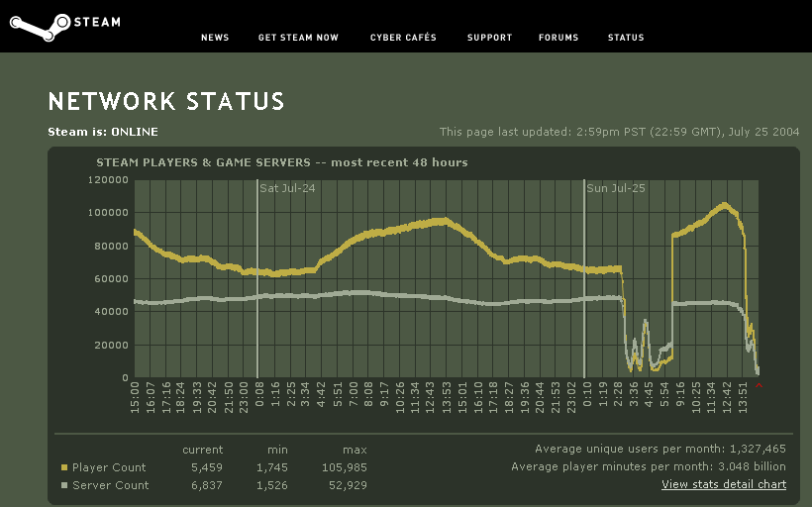
Task: Select Support in the top navigation
Action: (489, 38)
